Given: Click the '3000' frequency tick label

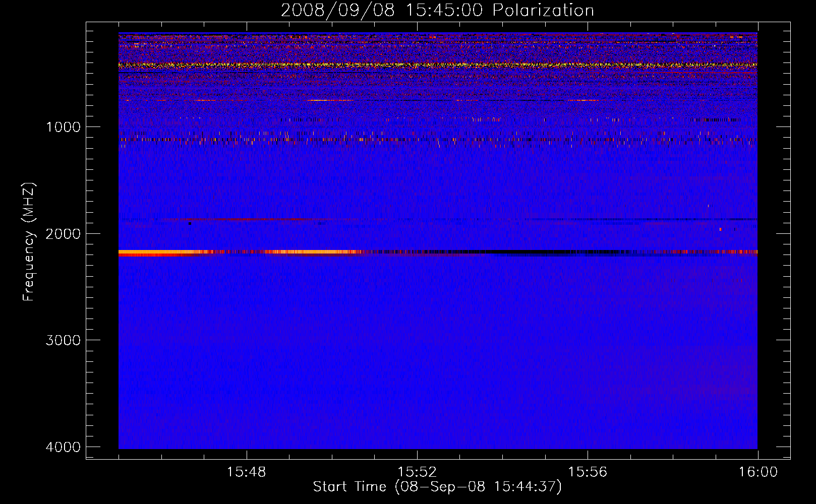Looking at the screenshot, I should [x=63, y=340].
